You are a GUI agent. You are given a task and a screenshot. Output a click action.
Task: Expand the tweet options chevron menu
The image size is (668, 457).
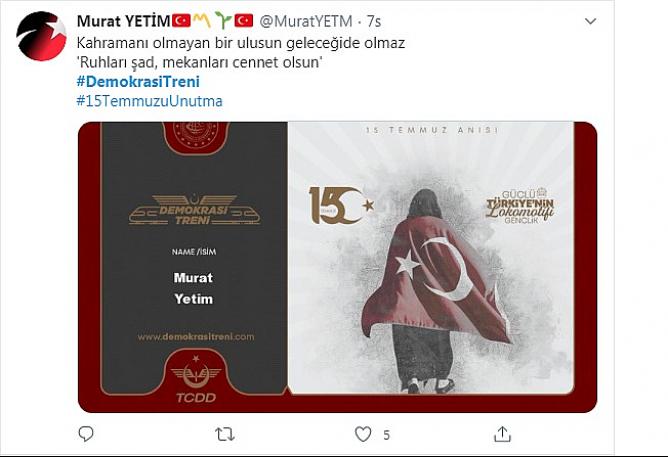click(x=590, y=21)
